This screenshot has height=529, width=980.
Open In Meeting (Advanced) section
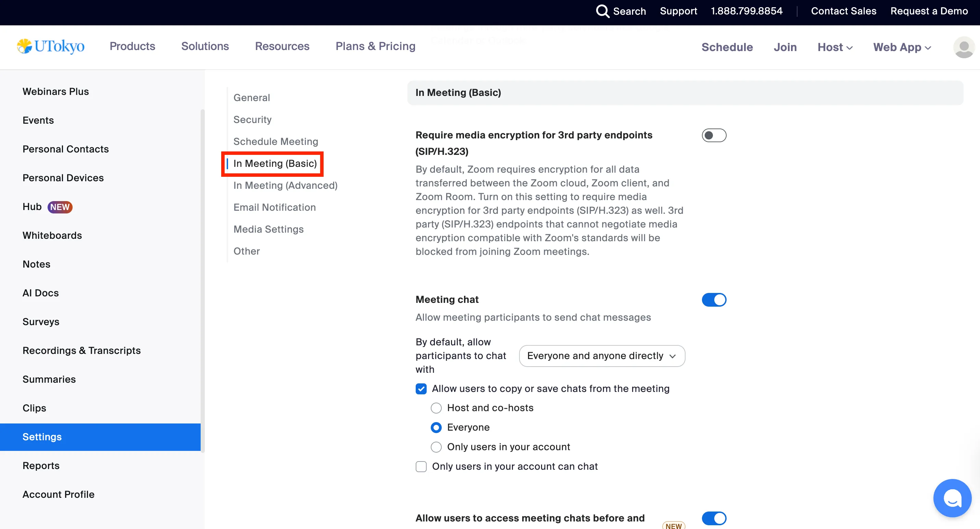coord(285,185)
